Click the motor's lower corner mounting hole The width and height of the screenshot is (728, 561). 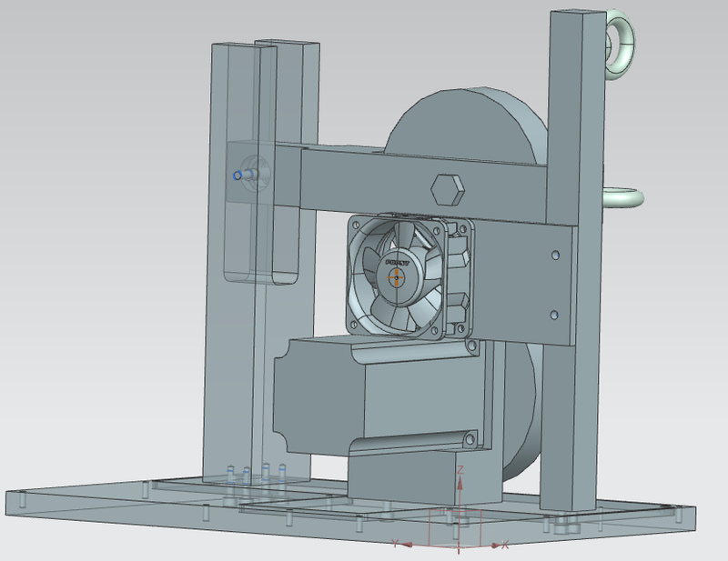click(x=470, y=439)
